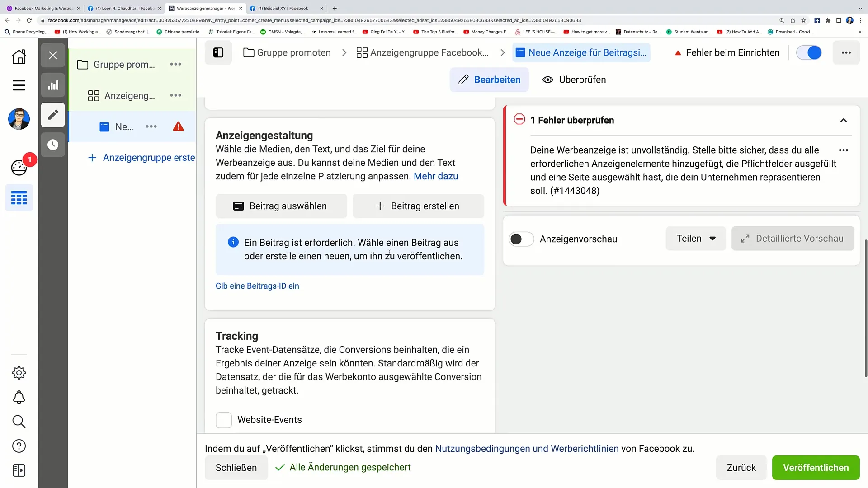Image resolution: width=868 pixels, height=488 pixels.
Task: Click the Gib eine Beitrags-ID ein link
Action: tap(257, 286)
